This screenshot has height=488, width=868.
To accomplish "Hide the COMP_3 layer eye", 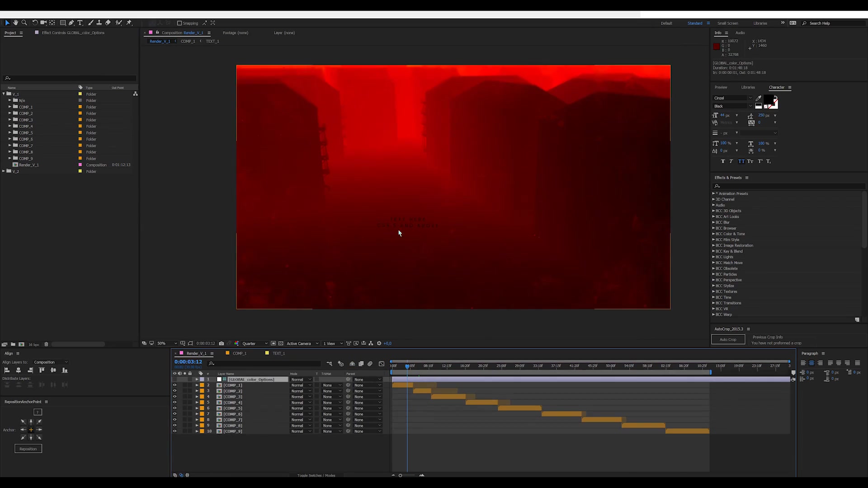I will pos(175,397).
